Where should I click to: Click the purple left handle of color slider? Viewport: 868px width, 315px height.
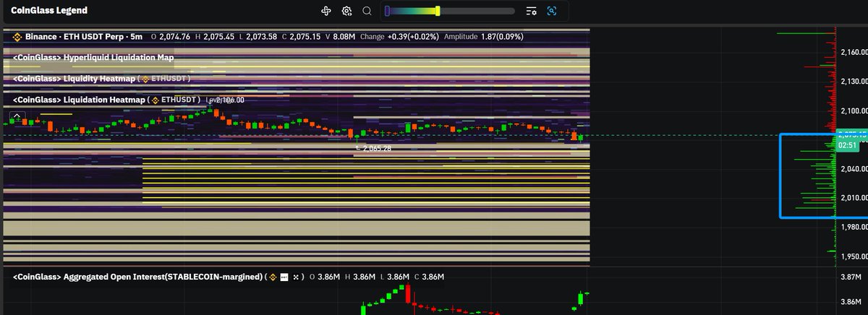(x=388, y=11)
